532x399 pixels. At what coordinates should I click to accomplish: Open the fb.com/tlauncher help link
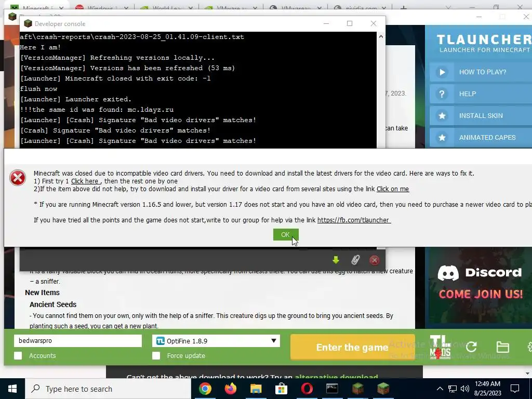pos(353,220)
